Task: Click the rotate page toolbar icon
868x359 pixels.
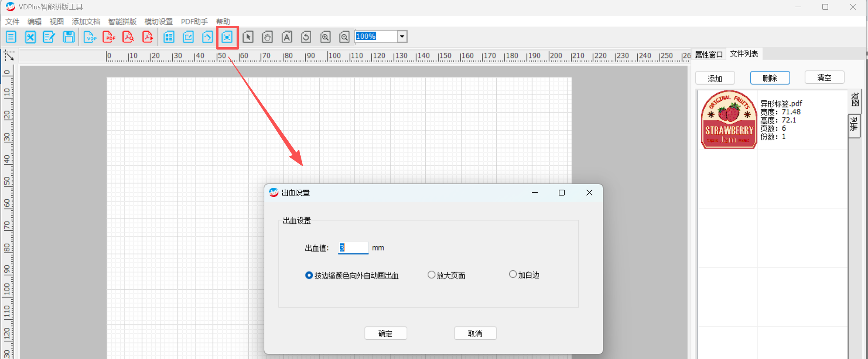Action: pyautogui.click(x=306, y=37)
